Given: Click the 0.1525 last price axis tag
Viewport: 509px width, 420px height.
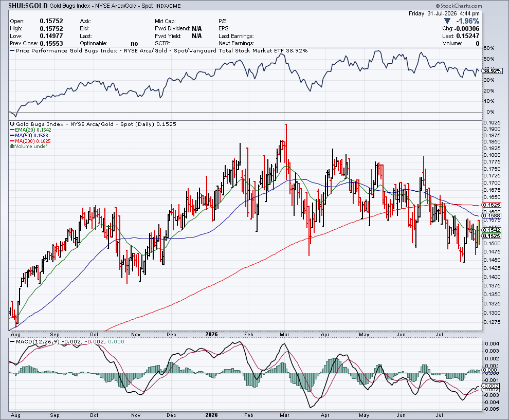Looking at the screenshot, I should click(492, 236).
